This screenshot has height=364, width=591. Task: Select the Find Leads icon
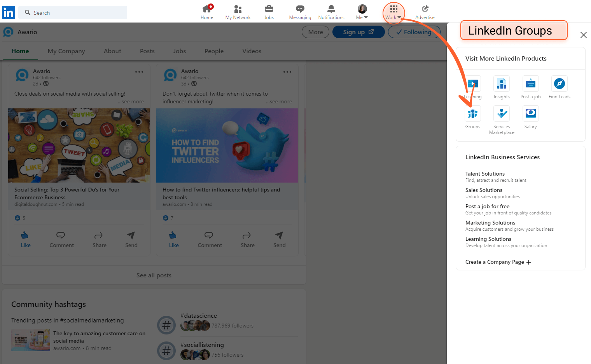pyautogui.click(x=559, y=83)
